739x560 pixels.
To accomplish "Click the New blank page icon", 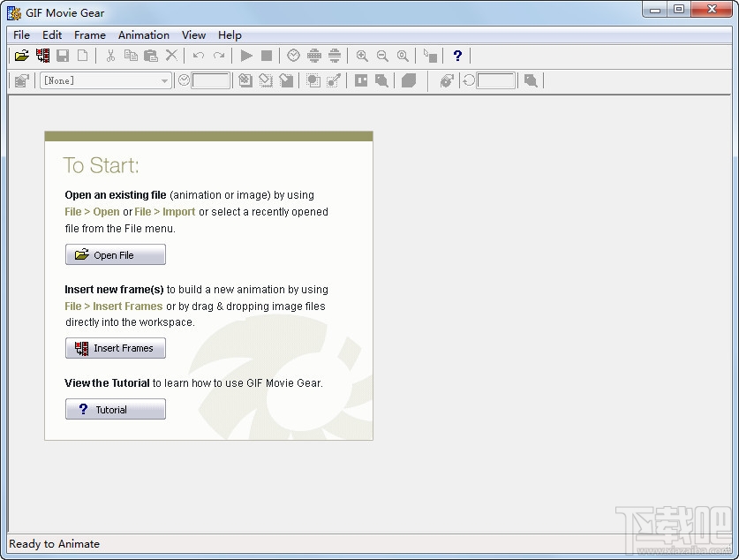I will tap(82, 56).
